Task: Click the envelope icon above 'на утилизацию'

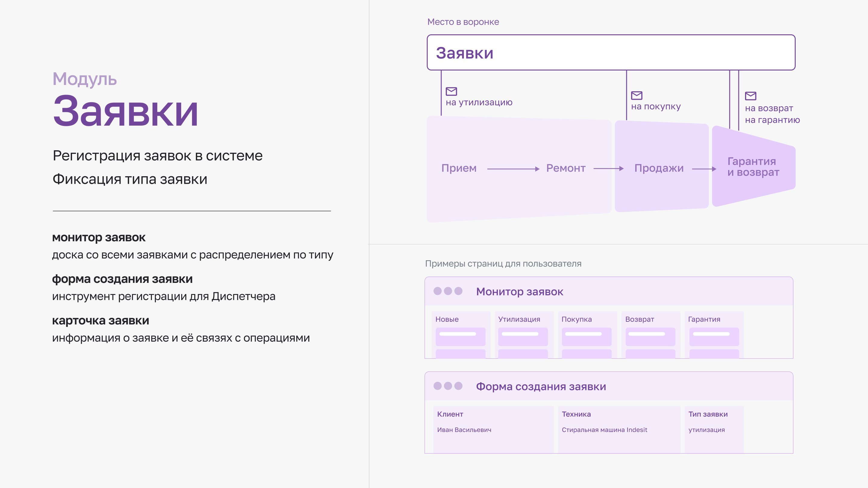Action: [x=451, y=91]
